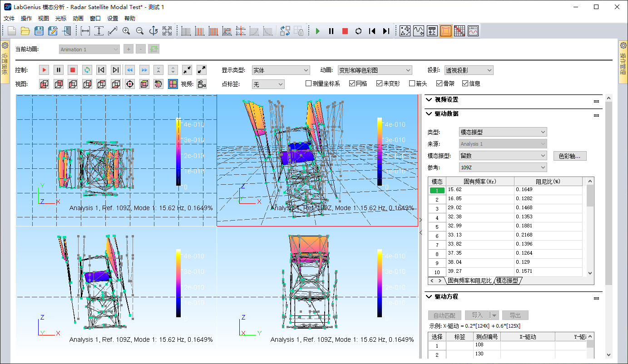Open a project with the folder icon

tap(25, 31)
